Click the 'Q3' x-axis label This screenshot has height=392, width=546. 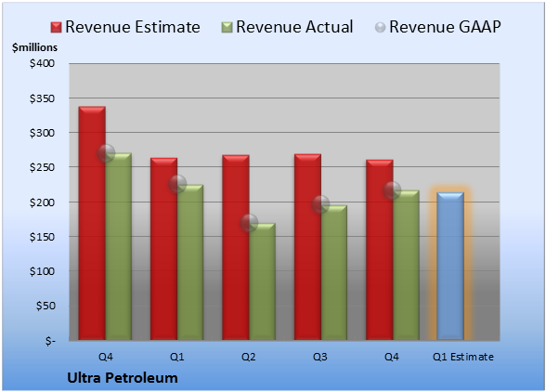pos(320,357)
